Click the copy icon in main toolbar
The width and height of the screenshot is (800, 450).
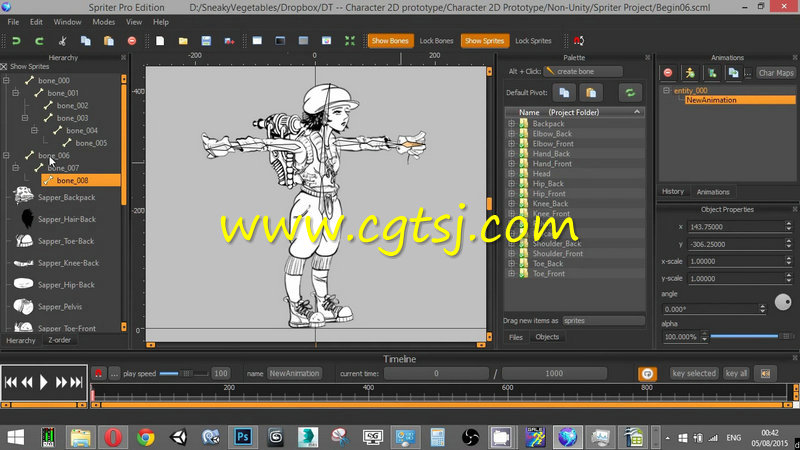pyautogui.click(x=86, y=41)
